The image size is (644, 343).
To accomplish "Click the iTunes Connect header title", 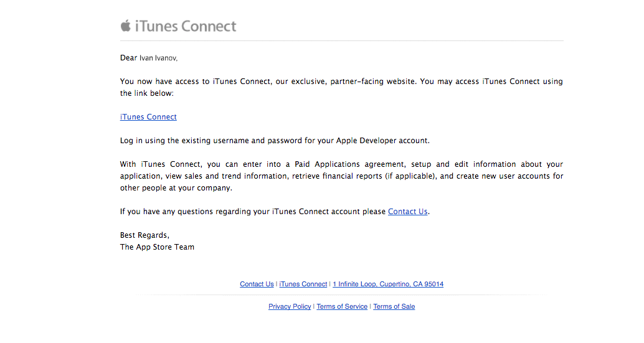I will click(x=186, y=26).
